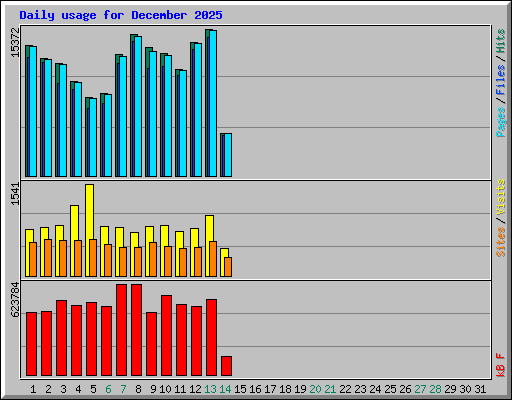Click day label 23 on the x-axis
This screenshot has height=400, width=512.
(x=360, y=389)
